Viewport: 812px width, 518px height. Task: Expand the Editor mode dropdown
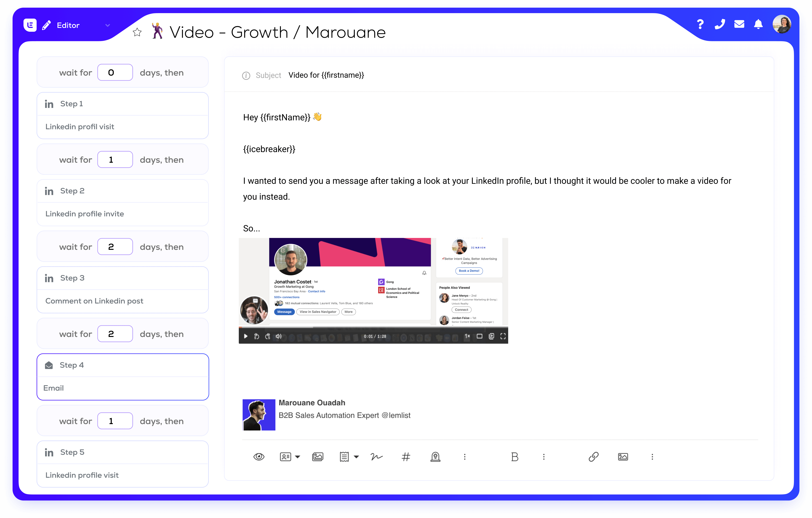pyautogui.click(x=108, y=25)
